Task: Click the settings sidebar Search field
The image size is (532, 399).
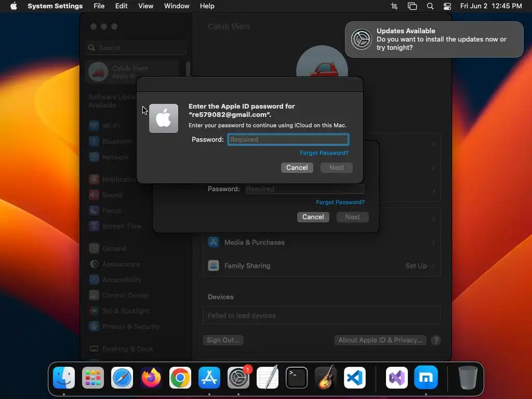Action: [136, 48]
